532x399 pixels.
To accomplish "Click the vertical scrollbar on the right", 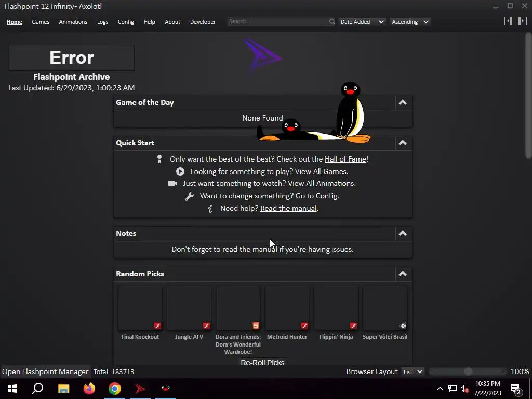I will click(528, 95).
